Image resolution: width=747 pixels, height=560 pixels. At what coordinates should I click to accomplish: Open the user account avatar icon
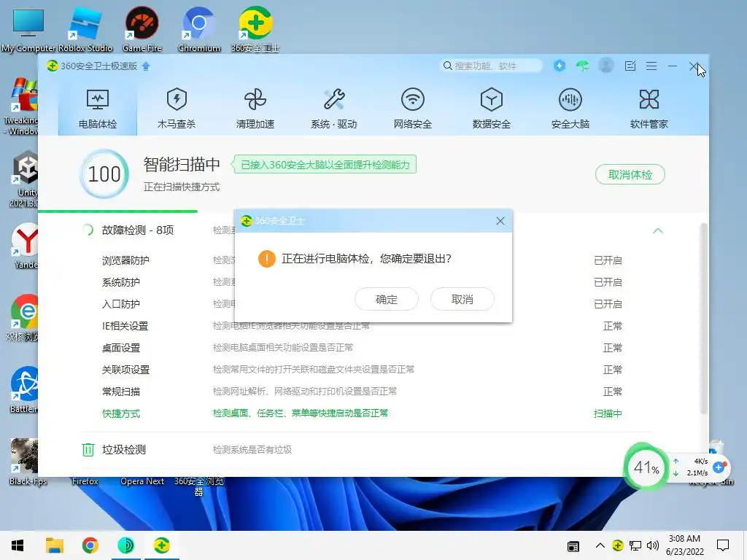pyautogui.click(x=606, y=65)
